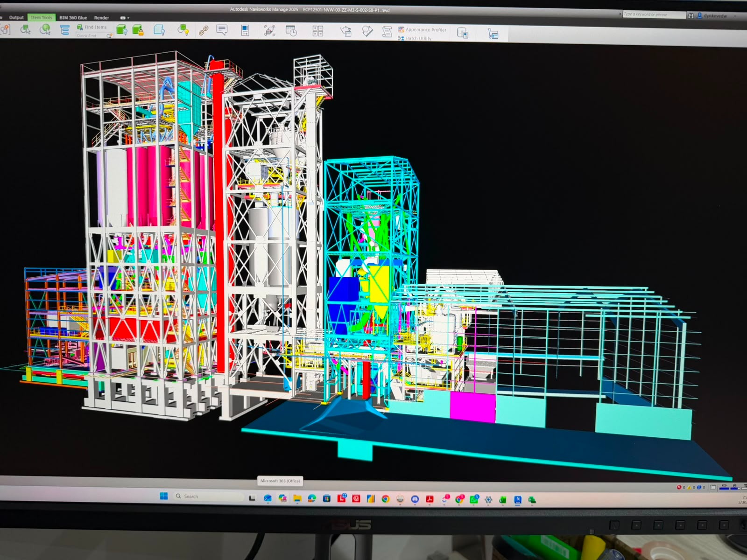Open Batch Utility

pos(415,38)
